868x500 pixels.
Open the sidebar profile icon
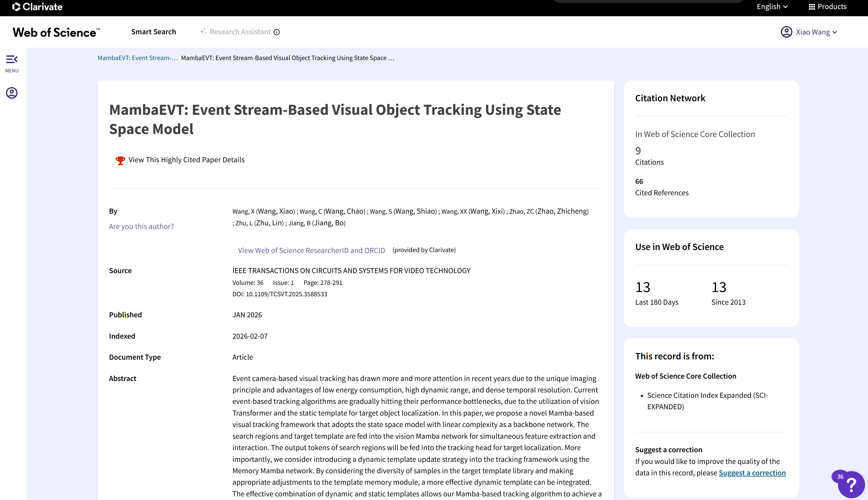point(12,93)
